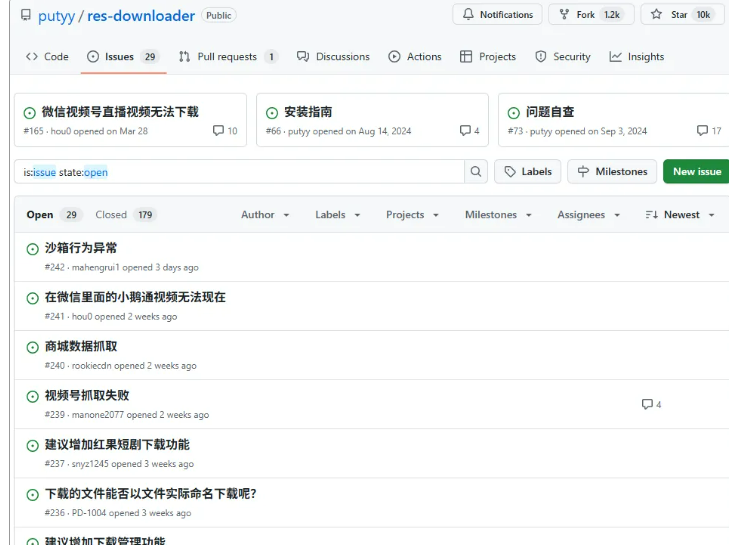
Task: Show Closed issues filter (179)
Action: (126, 215)
